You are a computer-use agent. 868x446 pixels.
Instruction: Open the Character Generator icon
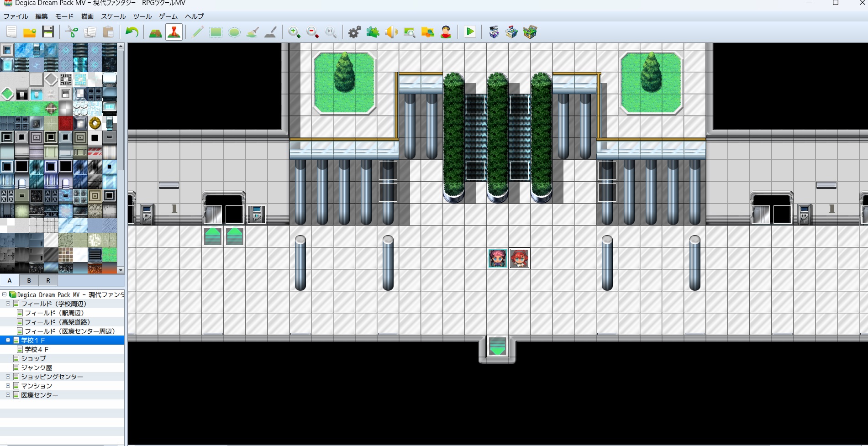click(446, 32)
